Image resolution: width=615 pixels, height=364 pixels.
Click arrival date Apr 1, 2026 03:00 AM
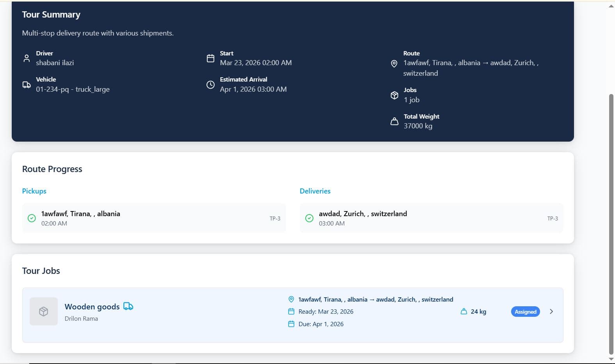tap(253, 89)
